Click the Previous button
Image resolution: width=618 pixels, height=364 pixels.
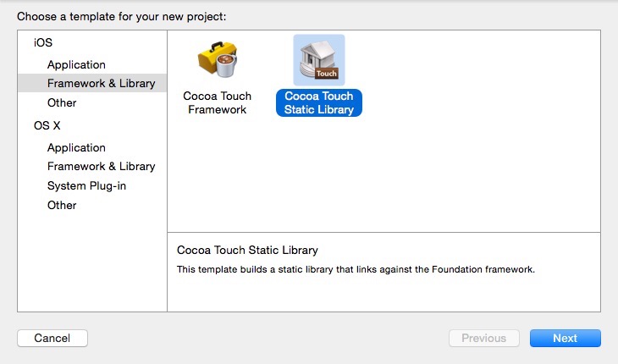[483, 339]
